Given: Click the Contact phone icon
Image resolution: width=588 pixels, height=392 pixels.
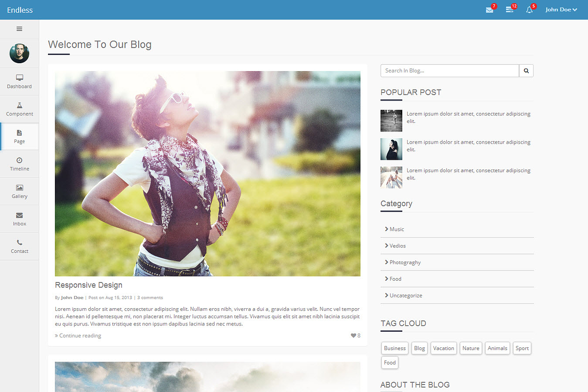Looking at the screenshot, I should coord(20,242).
